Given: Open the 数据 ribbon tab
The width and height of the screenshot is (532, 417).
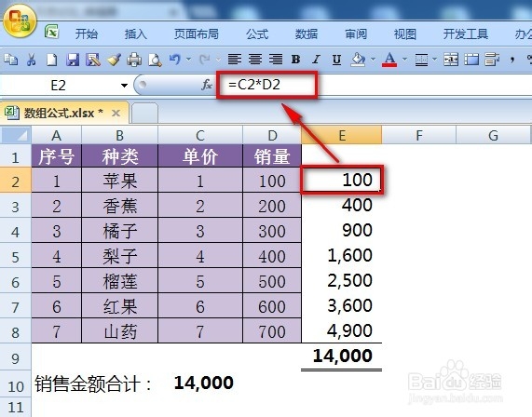Looking at the screenshot, I should point(307,34).
